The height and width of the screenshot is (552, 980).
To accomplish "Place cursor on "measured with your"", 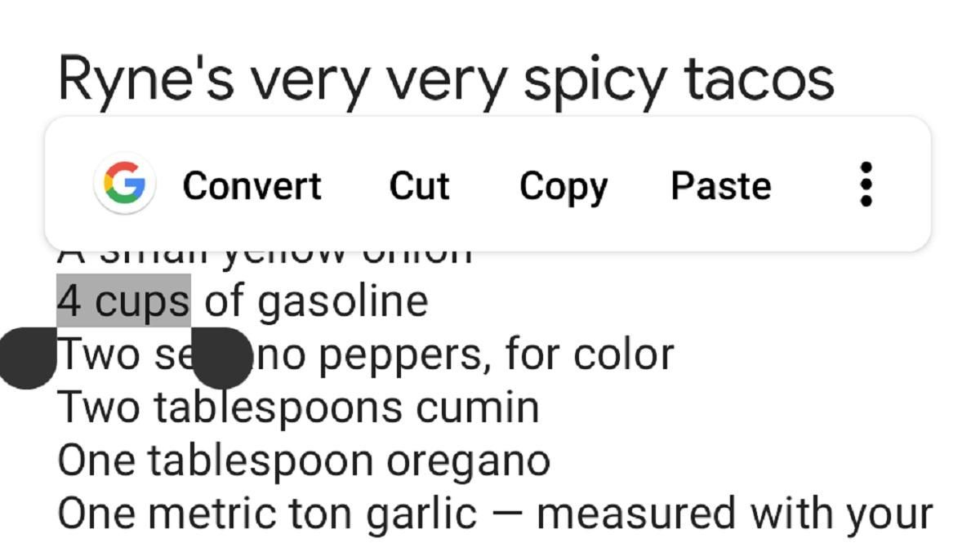I will tap(734, 514).
